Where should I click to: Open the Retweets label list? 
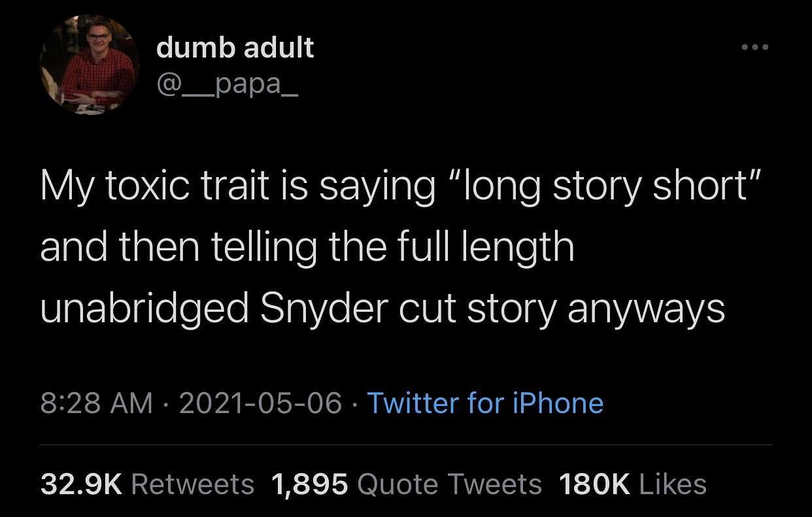[193, 484]
